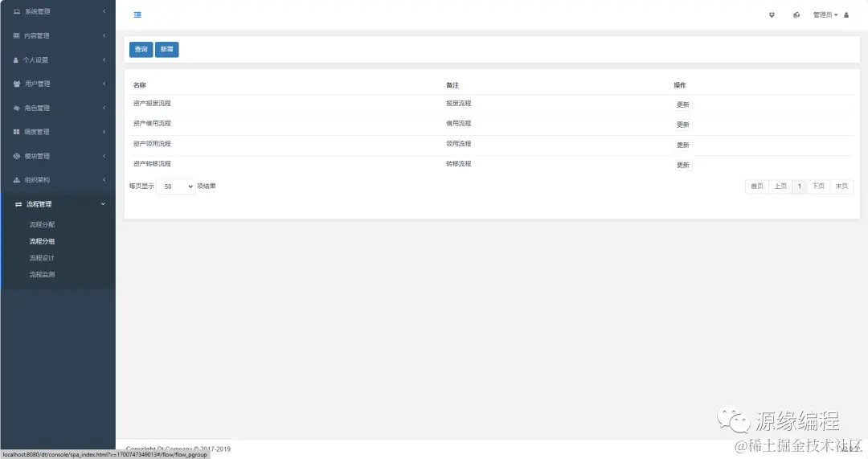The image size is (868, 459).
Task: Expand the 个人设置 menu chevron
Action: point(104,59)
